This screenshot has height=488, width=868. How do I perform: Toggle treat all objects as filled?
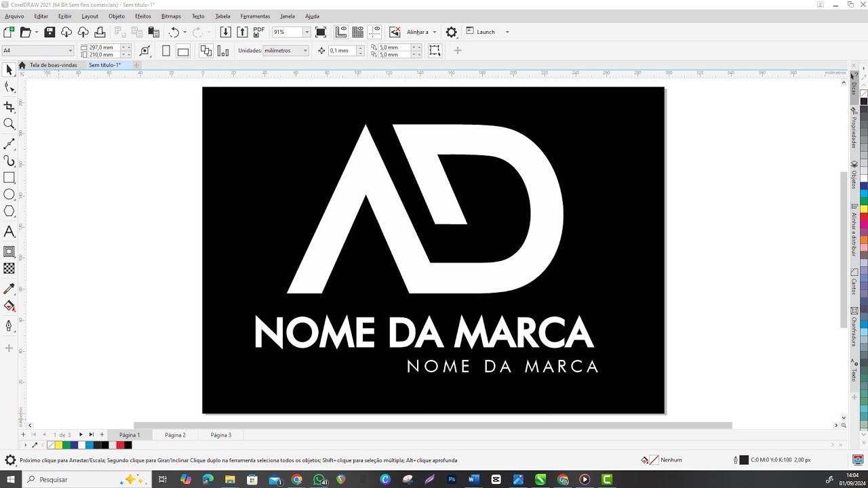(435, 51)
